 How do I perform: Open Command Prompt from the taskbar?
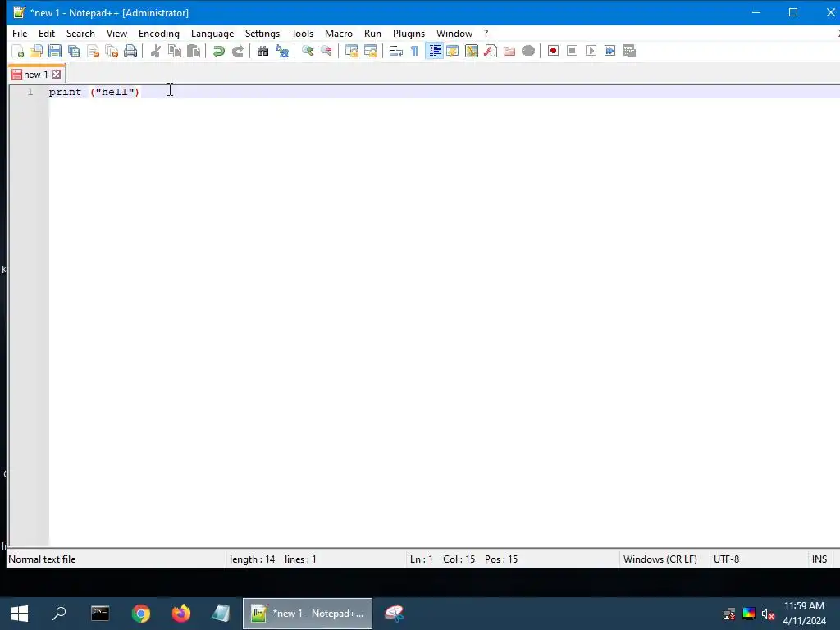click(100, 614)
